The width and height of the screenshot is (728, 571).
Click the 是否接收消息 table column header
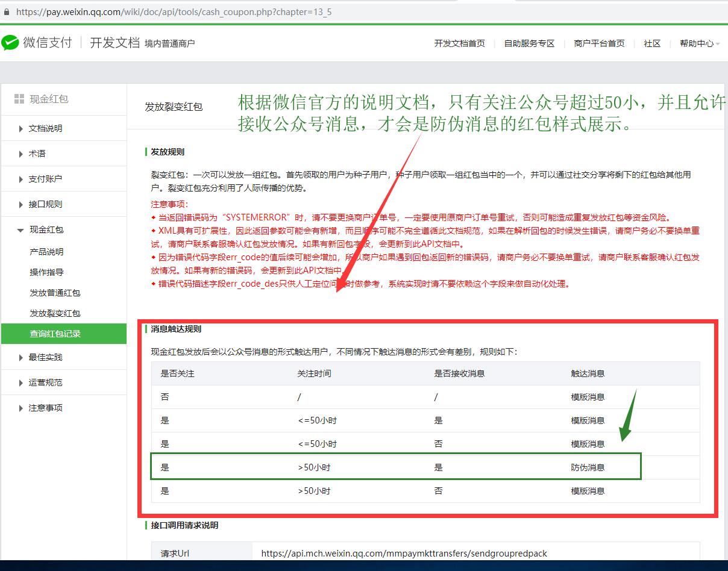[x=459, y=373]
